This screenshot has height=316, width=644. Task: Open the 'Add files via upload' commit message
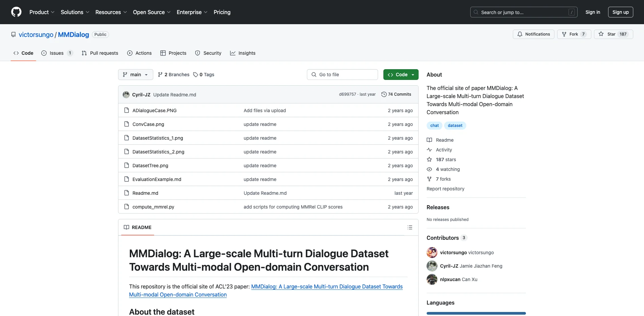coord(265,110)
